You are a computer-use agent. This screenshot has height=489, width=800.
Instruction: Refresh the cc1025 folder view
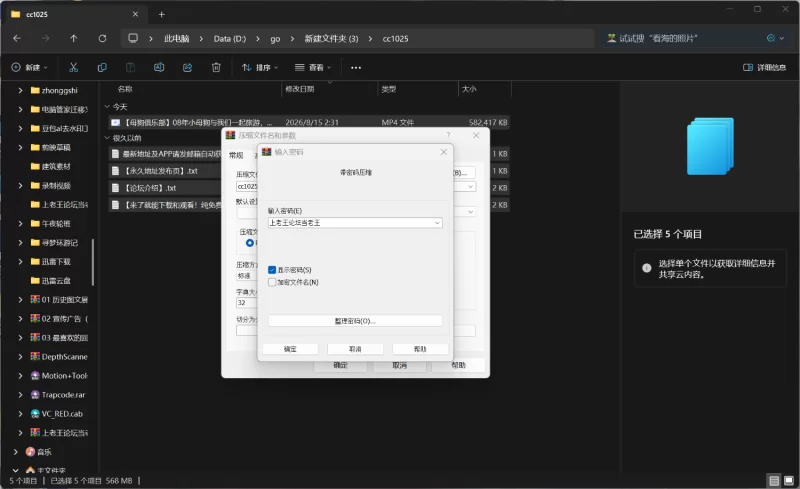tap(102, 38)
